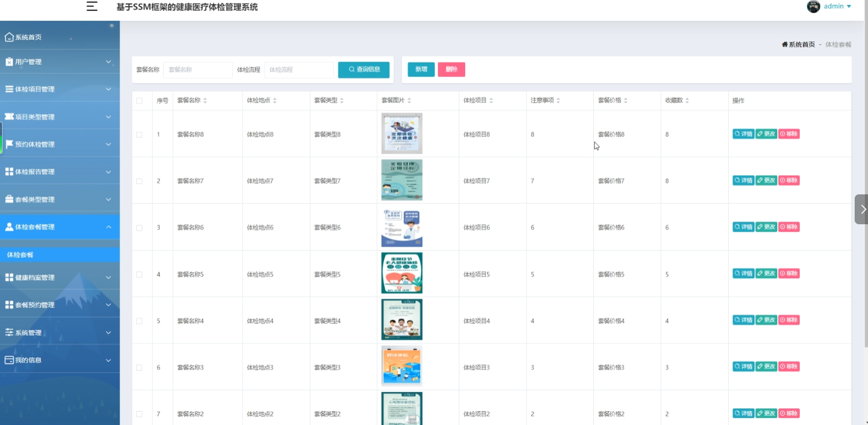The width and height of the screenshot is (868, 425).
Task: Toggle the hamburger sidebar menu icon
Action: tap(92, 6)
